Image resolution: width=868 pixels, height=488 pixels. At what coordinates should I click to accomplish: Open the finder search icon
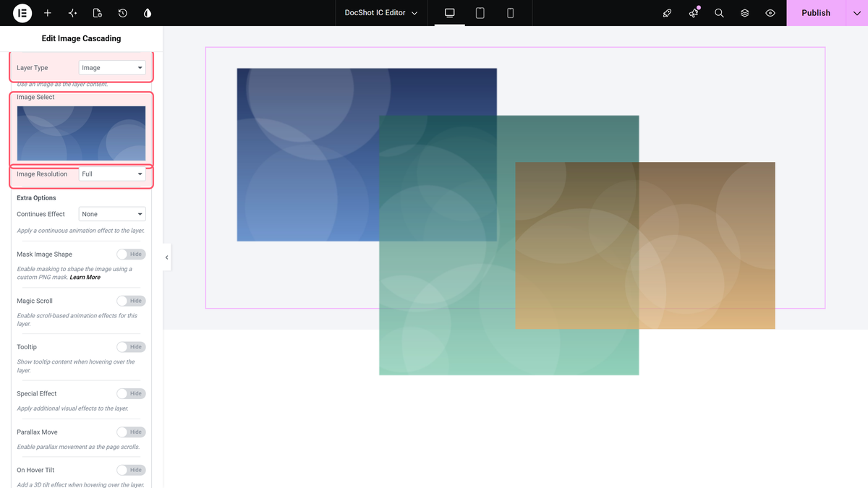(719, 13)
